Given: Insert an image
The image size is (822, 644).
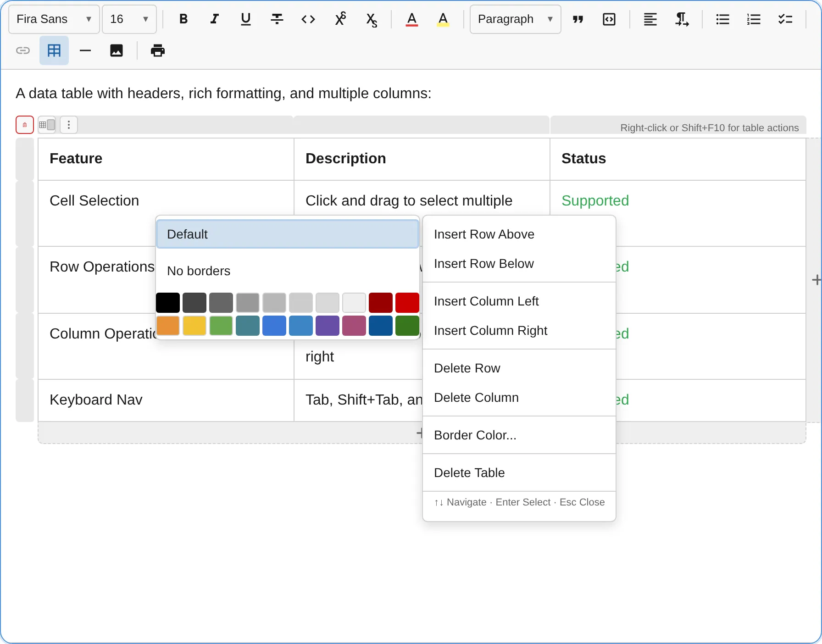Looking at the screenshot, I should point(116,50).
